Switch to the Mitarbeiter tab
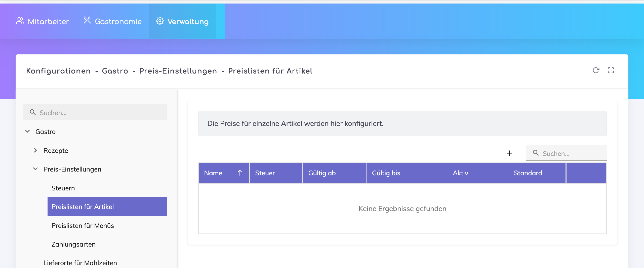644x268 pixels. [43, 21]
